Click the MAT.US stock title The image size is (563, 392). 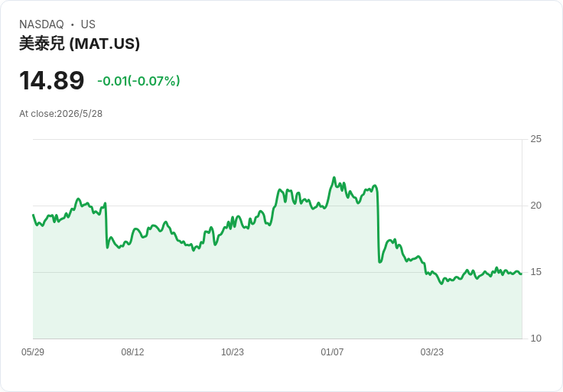[80, 44]
